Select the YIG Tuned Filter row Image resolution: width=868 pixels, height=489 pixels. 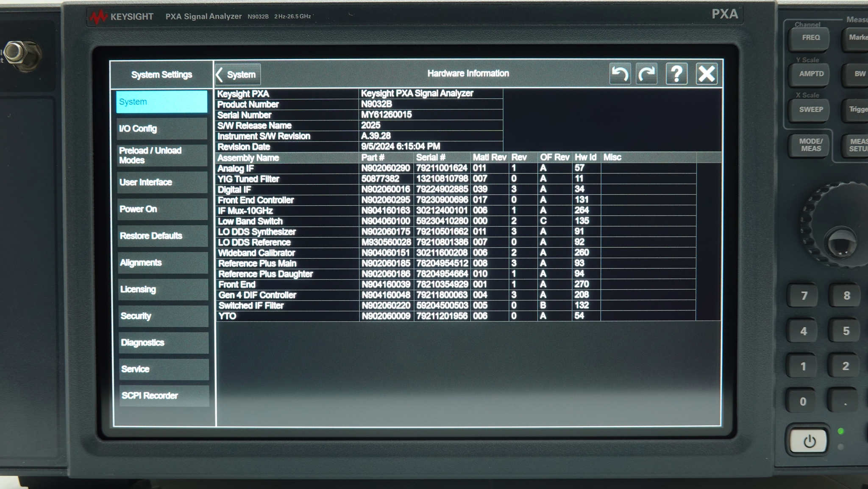coord(456,179)
